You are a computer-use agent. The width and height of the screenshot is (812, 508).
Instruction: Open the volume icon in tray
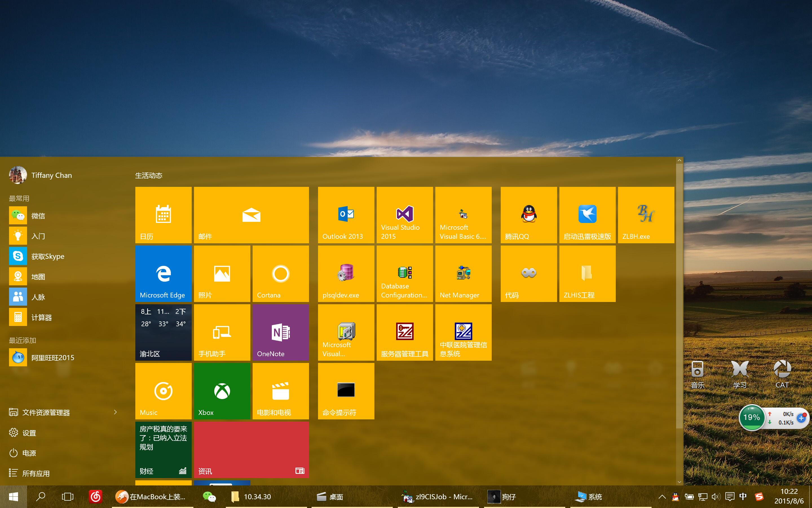pos(716,497)
